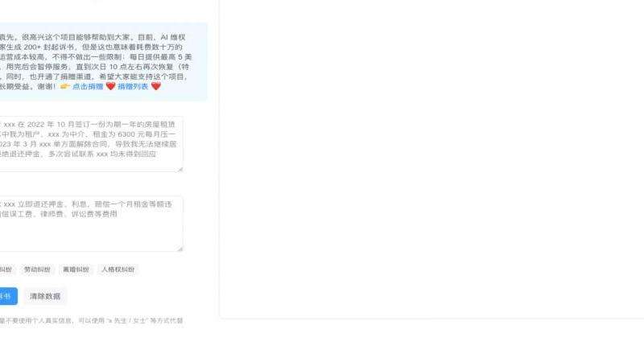
Task: Click the privacy hint text below the buttons
Action: (91, 320)
